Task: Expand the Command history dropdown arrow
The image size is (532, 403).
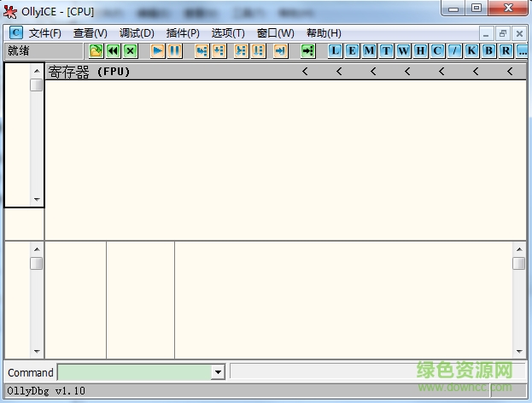Action: pos(218,372)
